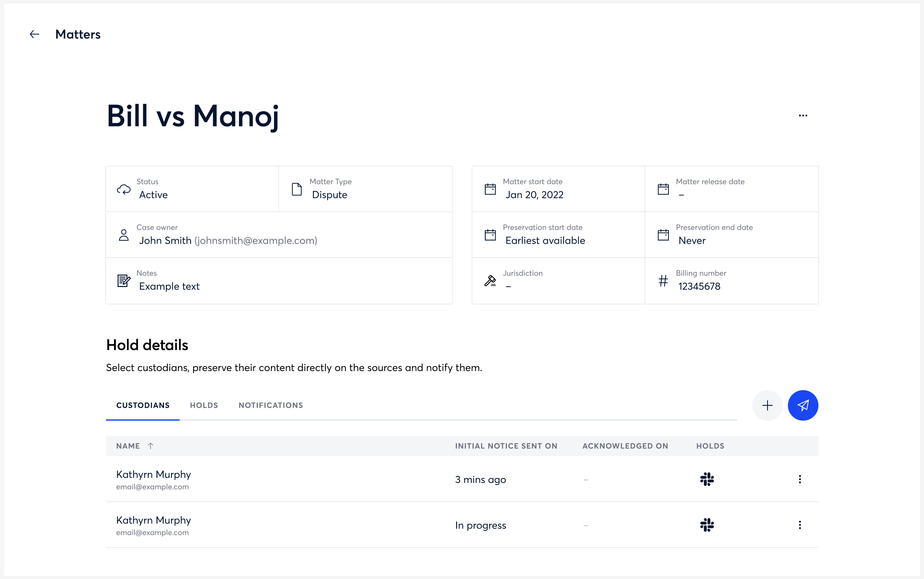
Task: Open the kebab menu for the In progress custodian row
Action: point(800,525)
